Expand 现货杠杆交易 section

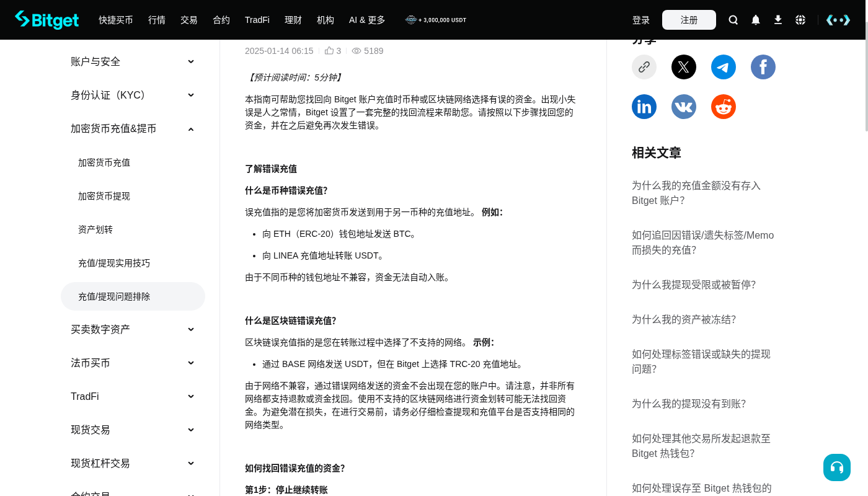pyautogui.click(x=133, y=463)
